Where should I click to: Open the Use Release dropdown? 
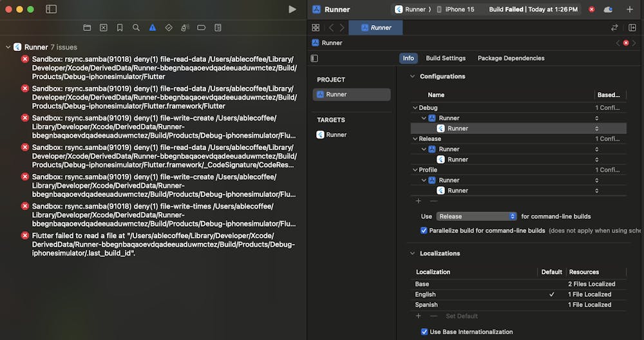477,216
